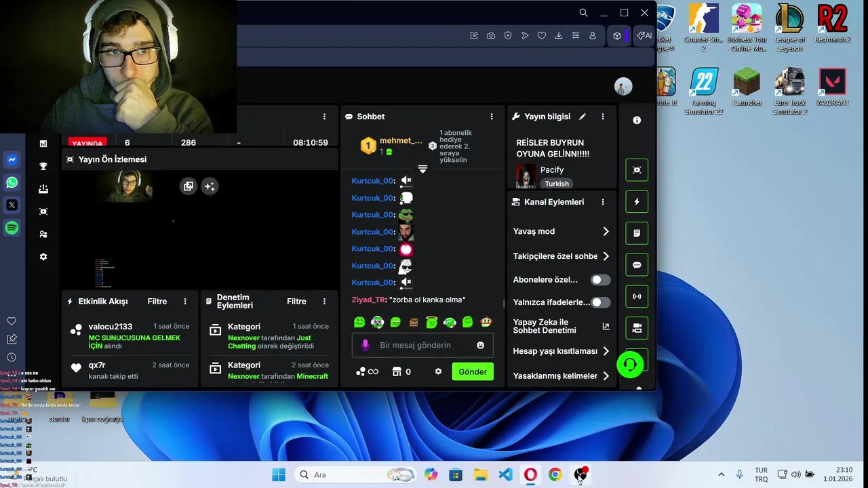Click the browser search magnifier in title bar
Image resolution: width=868 pixels, height=488 pixels.
pos(583,13)
